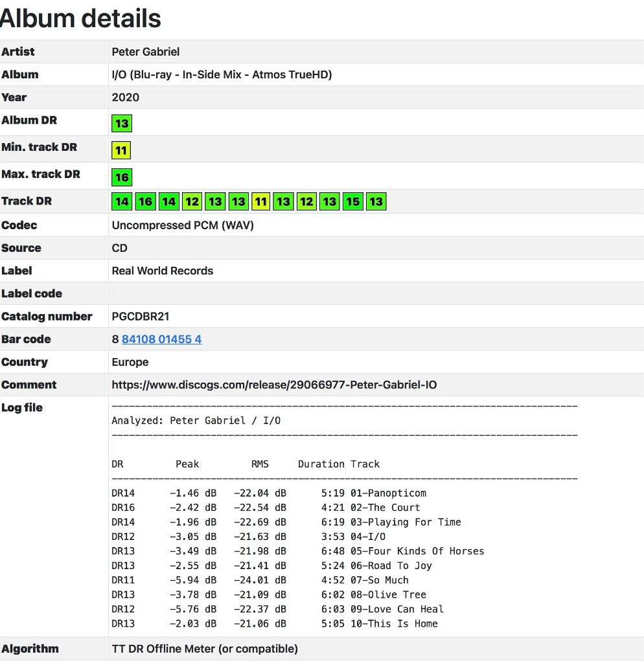
Task: Click log row '08-Olive Tree'
Action: (x=269, y=594)
